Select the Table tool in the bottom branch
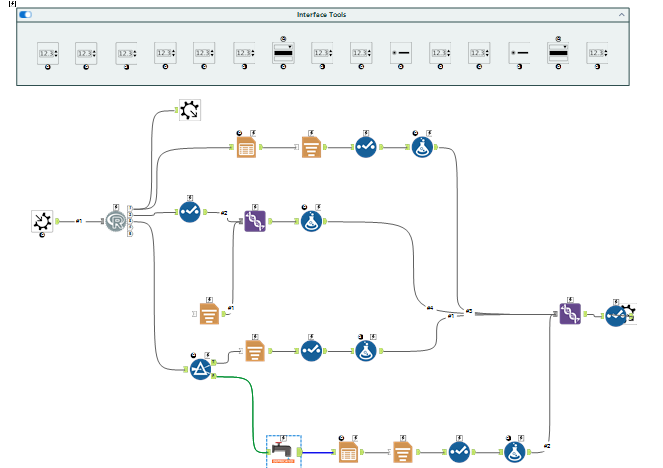 pyautogui.click(x=348, y=452)
